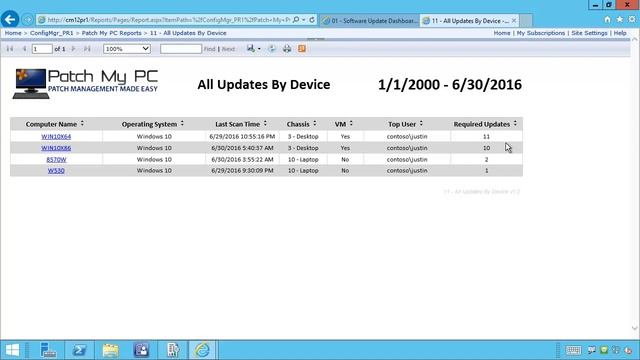Click the Patch My PC logo image
Viewport: 640px width, 360px height.
(85, 84)
